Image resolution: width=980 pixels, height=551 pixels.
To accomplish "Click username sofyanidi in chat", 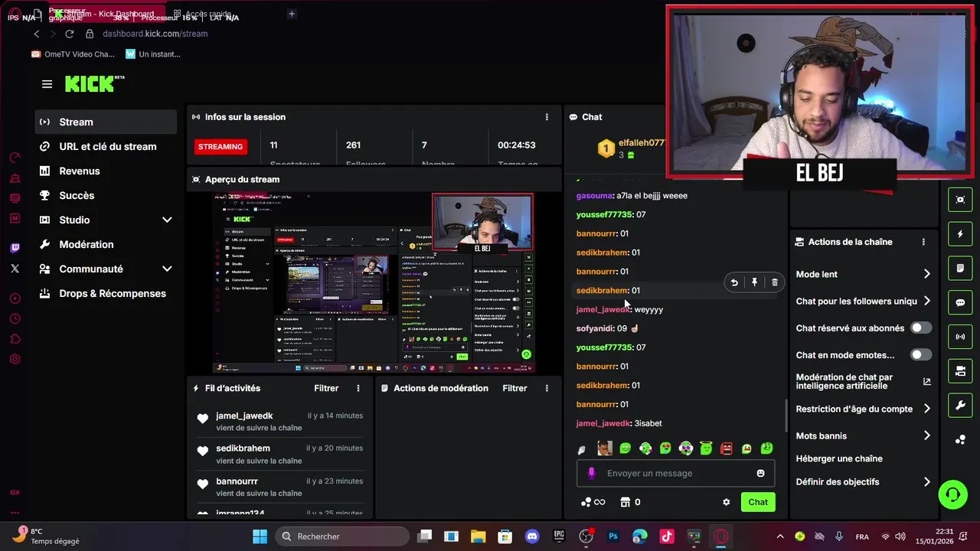I will click(595, 328).
